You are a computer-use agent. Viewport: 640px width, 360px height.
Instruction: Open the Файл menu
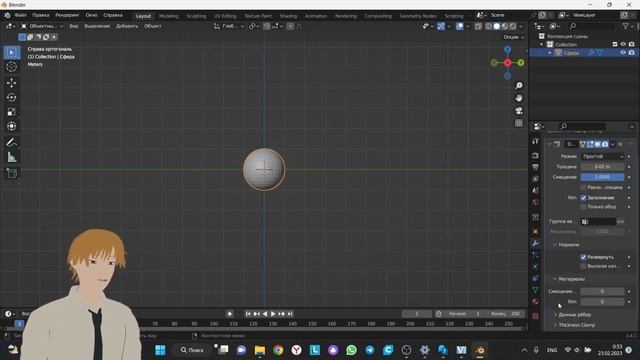pos(20,15)
